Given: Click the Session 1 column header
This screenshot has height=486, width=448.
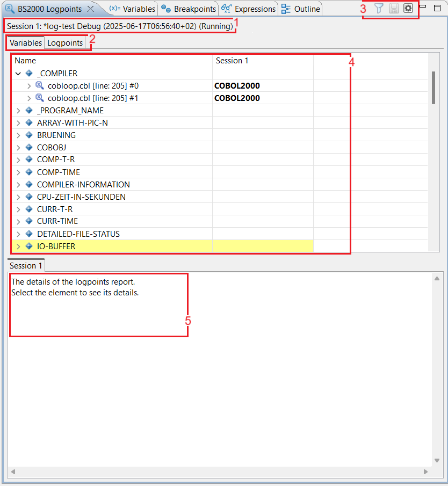Looking at the screenshot, I should (232, 61).
